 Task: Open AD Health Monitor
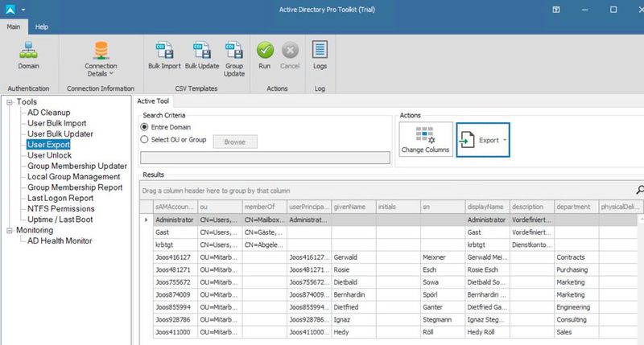(60, 240)
